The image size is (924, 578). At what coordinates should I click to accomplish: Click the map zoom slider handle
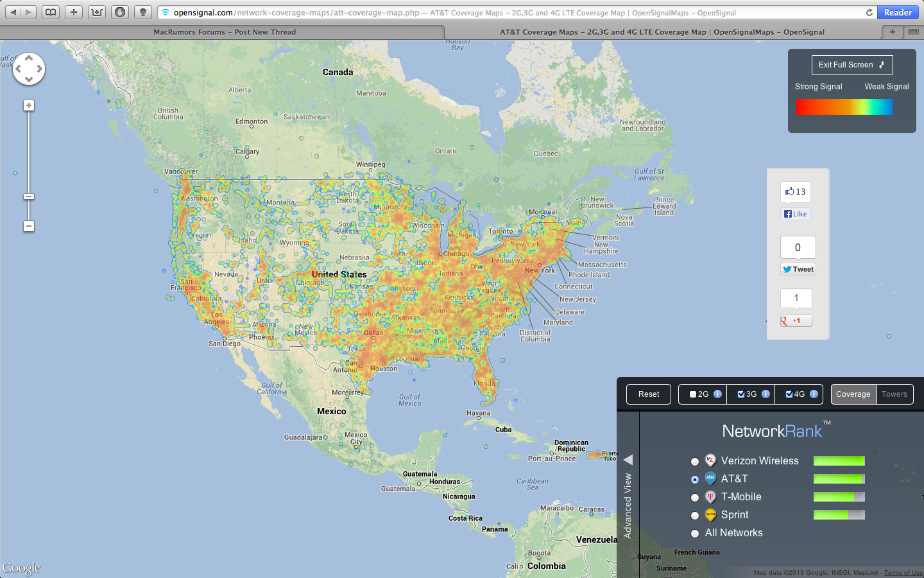(x=29, y=197)
